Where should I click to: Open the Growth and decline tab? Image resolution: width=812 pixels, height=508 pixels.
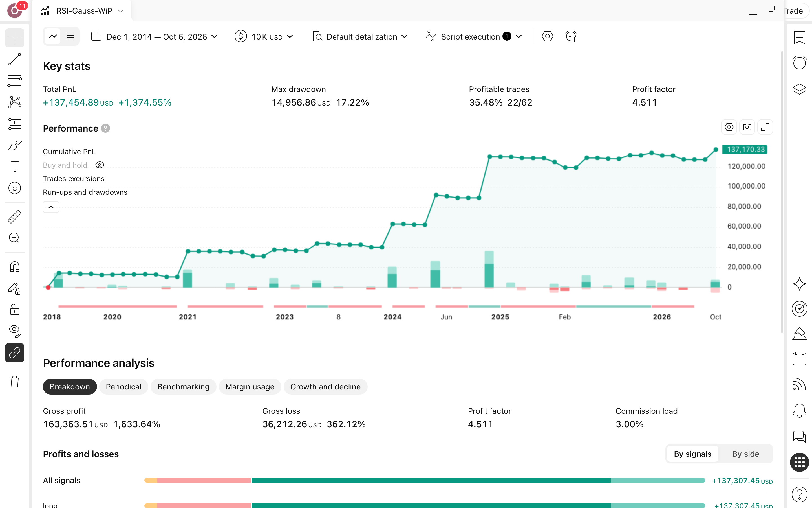point(325,387)
